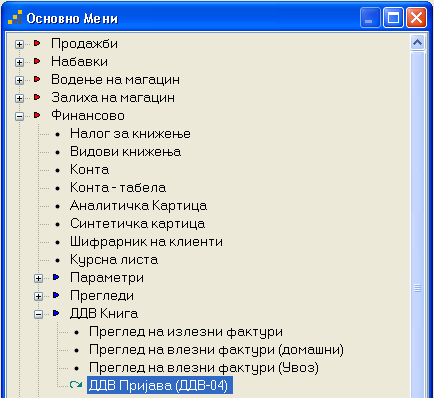Screen dimensions: 434x398
Task: Expand the Набавки tree node
Action: pyautogui.click(x=19, y=62)
